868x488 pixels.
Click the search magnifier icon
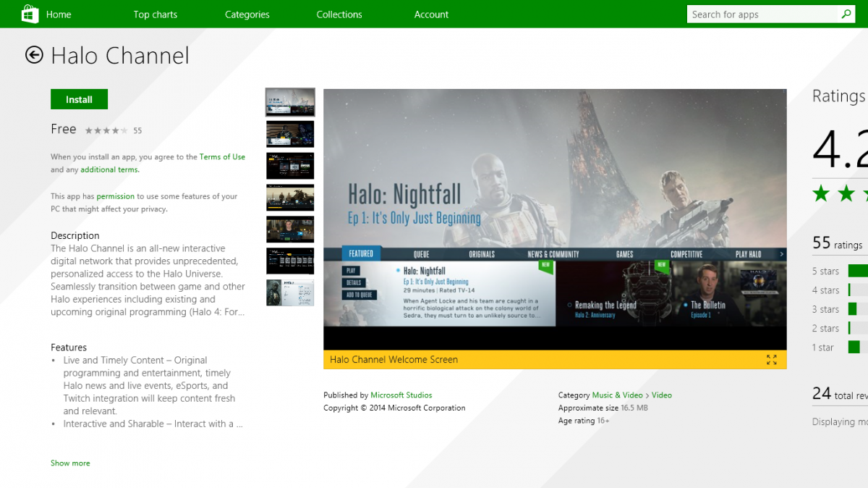[846, 14]
